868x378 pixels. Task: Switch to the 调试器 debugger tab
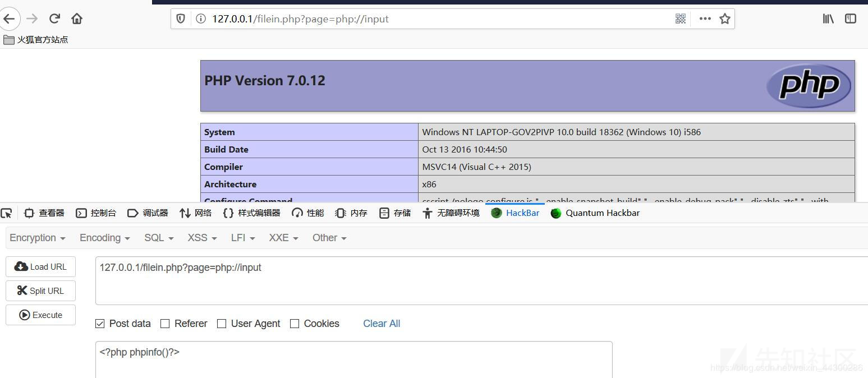(x=148, y=213)
